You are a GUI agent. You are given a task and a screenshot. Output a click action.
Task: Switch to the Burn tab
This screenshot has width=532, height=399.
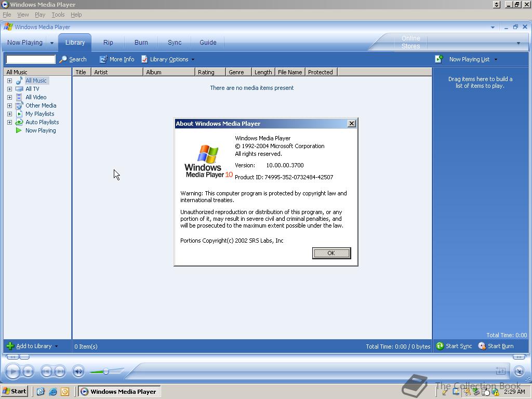coord(141,43)
